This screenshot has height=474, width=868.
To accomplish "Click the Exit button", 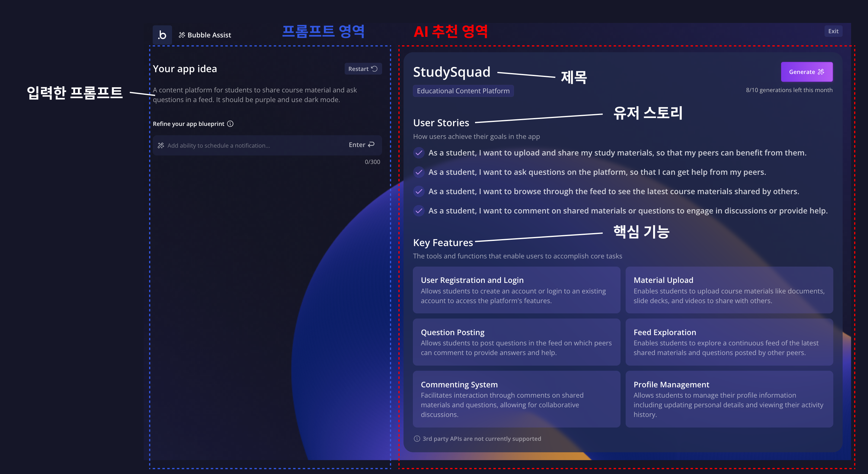I will point(833,31).
